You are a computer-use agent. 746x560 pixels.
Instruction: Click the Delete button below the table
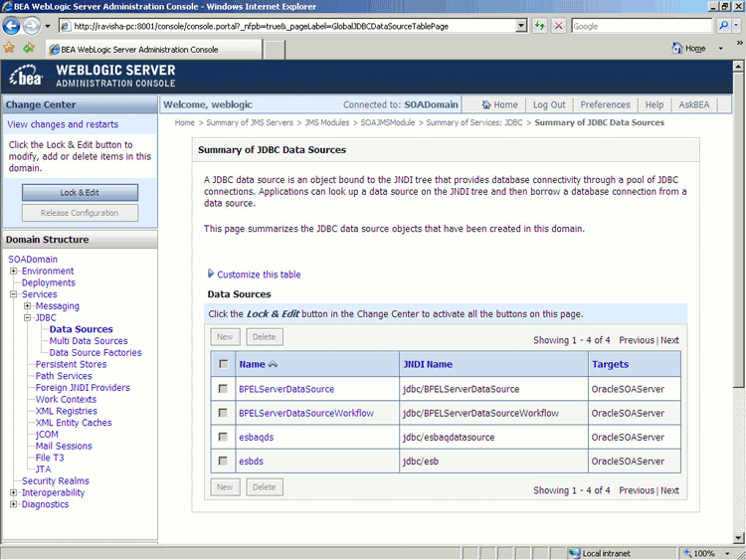point(265,487)
